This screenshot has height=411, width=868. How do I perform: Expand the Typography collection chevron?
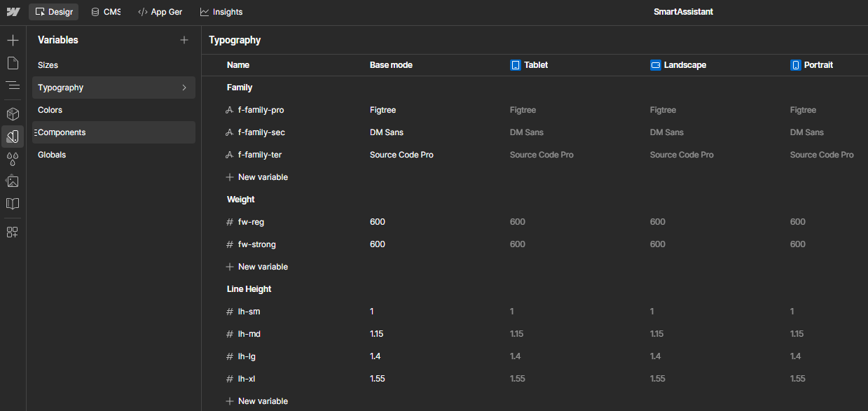pyautogui.click(x=184, y=88)
